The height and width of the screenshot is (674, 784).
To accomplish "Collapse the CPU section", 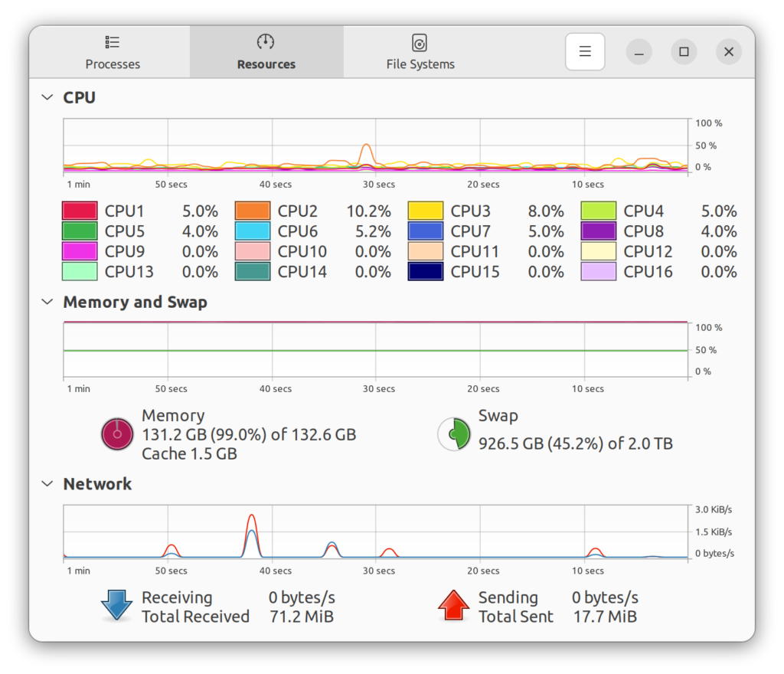I will click(47, 98).
